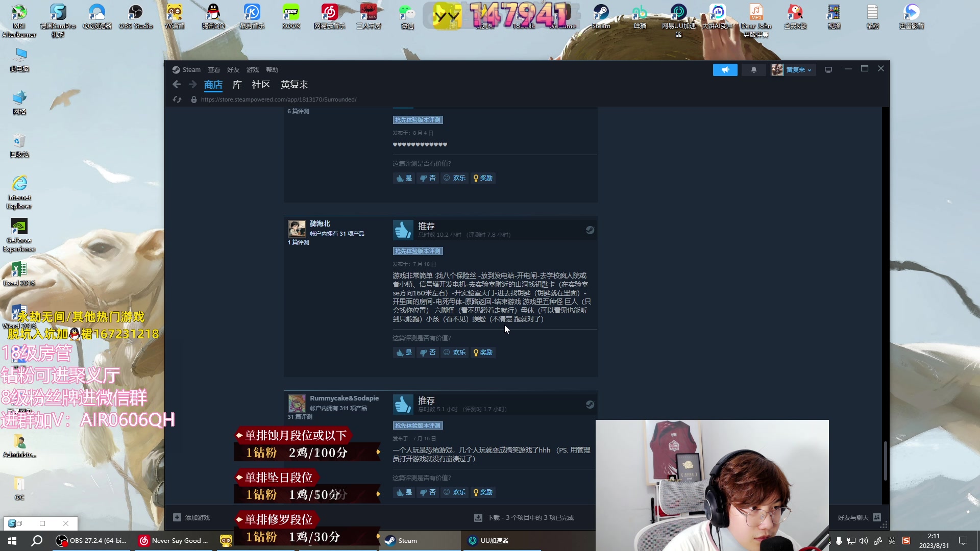This screenshot has width=980, height=551.
Task: Open the 游戏 menu
Action: [x=253, y=70]
